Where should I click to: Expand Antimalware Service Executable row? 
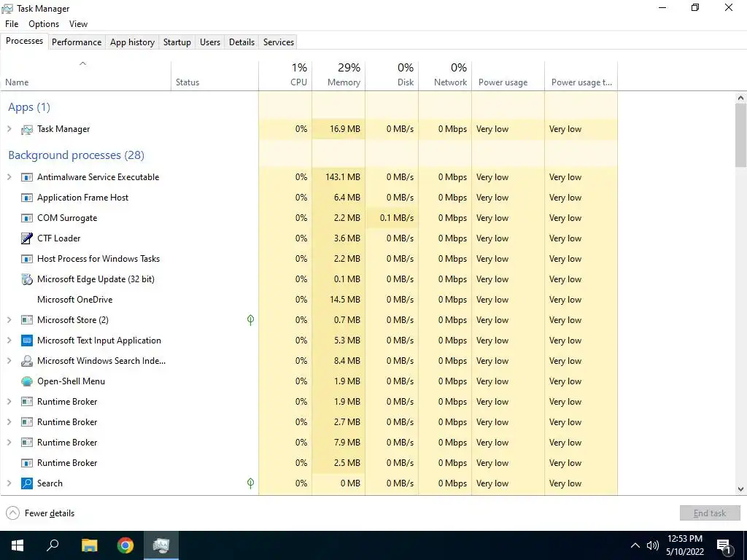pyautogui.click(x=9, y=177)
